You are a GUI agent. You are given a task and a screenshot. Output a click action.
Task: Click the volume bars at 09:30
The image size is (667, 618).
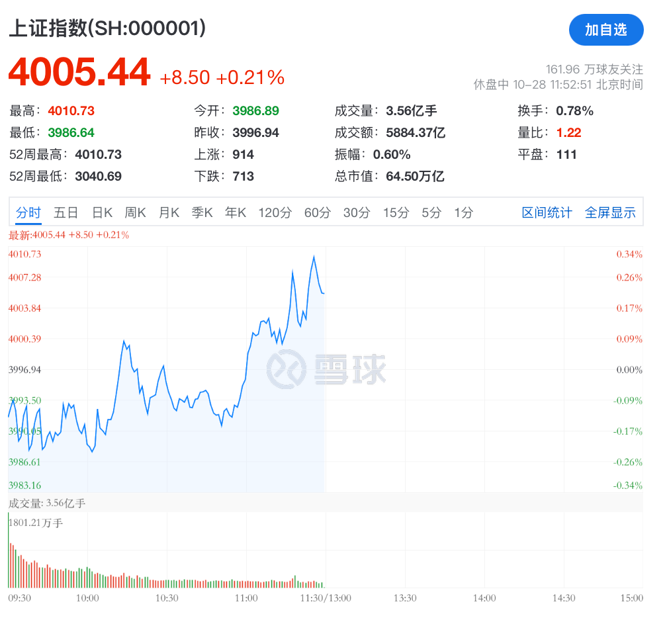click(10, 560)
